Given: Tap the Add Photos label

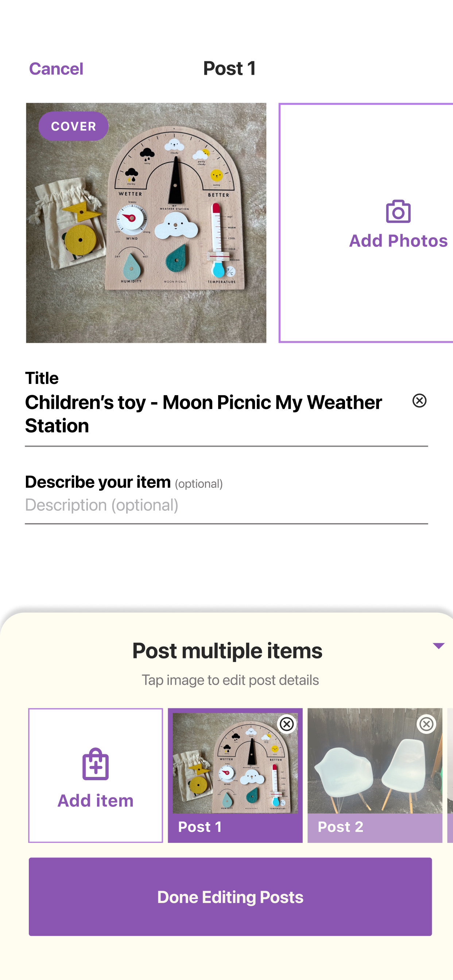Looking at the screenshot, I should (398, 241).
